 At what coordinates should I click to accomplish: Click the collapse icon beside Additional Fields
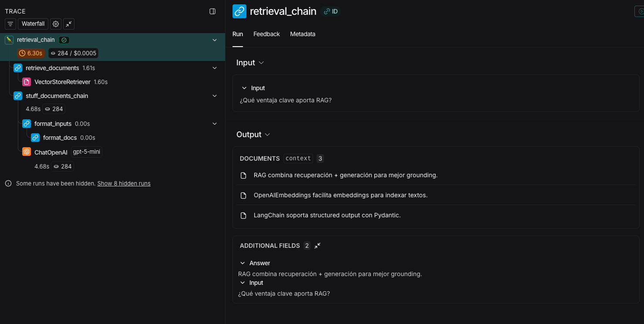pyautogui.click(x=317, y=246)
